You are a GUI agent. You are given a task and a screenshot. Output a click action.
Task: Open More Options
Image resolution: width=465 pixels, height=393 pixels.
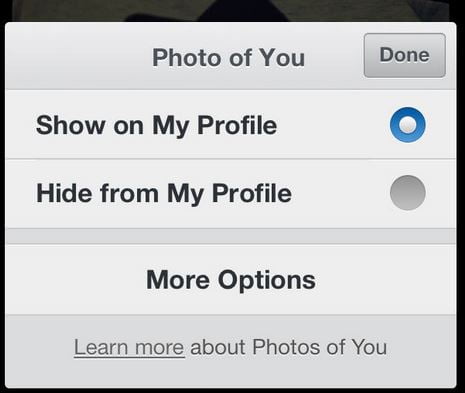[x=231, y=280]
